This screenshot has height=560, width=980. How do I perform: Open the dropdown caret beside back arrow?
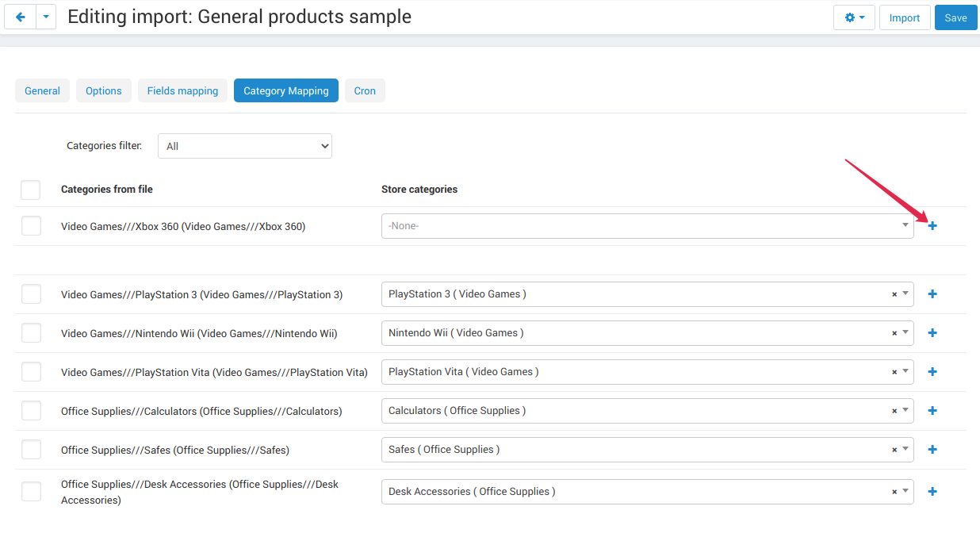(46, 17)
